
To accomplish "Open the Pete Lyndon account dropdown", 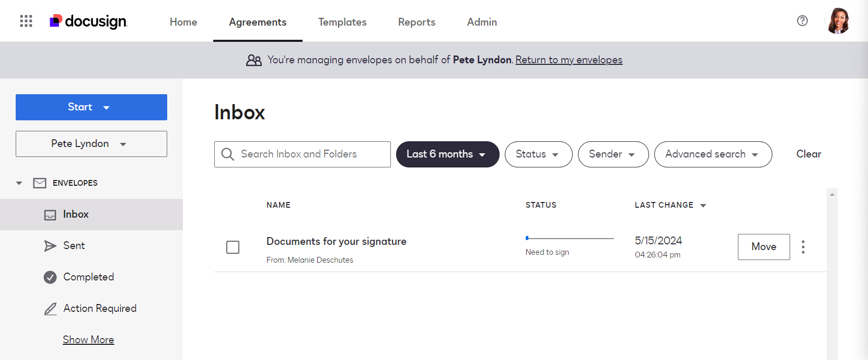I will (91, 144).
